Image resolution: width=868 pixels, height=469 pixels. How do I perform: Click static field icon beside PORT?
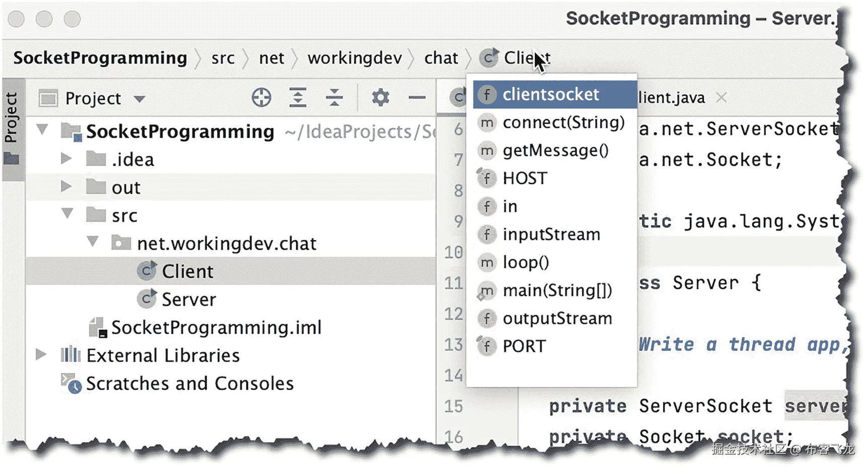[x=487, y=346]
